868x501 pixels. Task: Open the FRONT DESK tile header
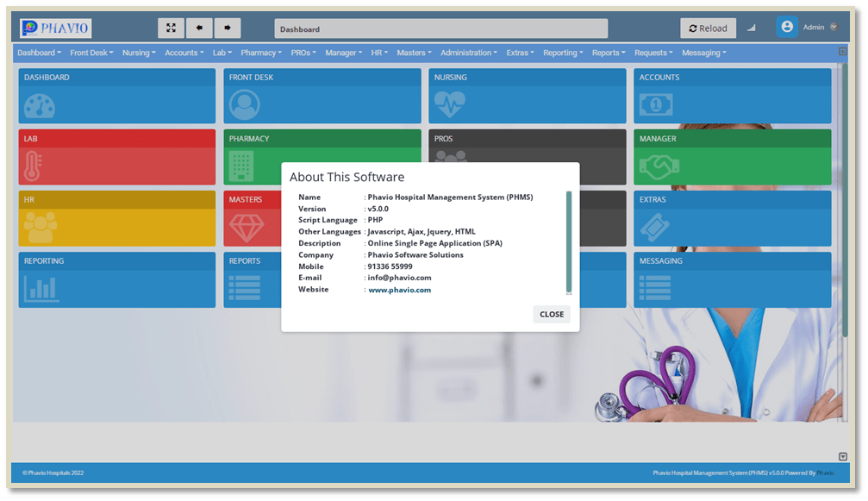pyautogui.click(x=322, y=77)
